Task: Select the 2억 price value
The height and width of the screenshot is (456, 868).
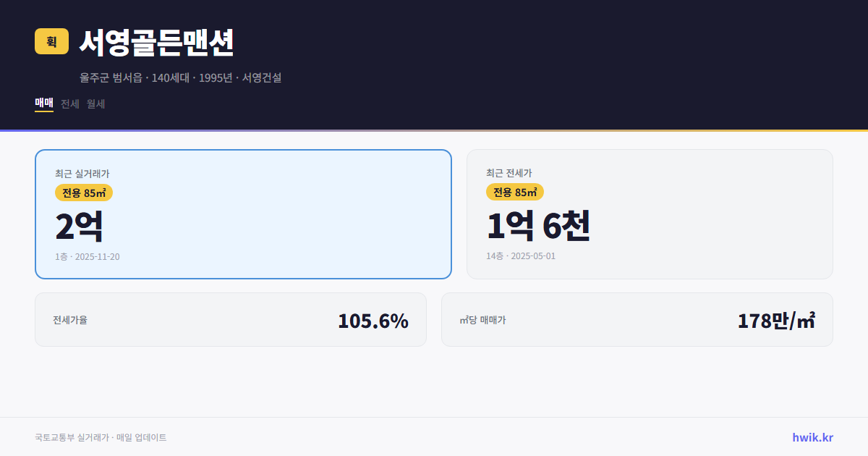Action: coord(77,225)
